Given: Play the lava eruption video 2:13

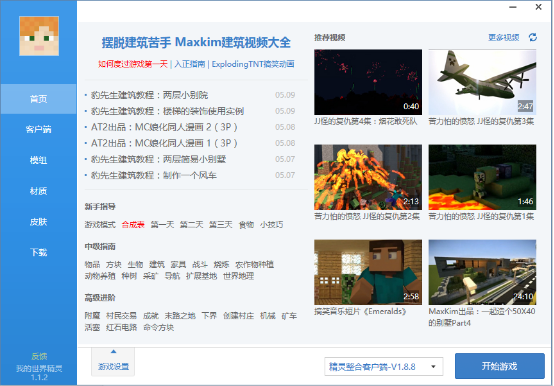Looking at the screenshot, I should click(x=368, y=177).
